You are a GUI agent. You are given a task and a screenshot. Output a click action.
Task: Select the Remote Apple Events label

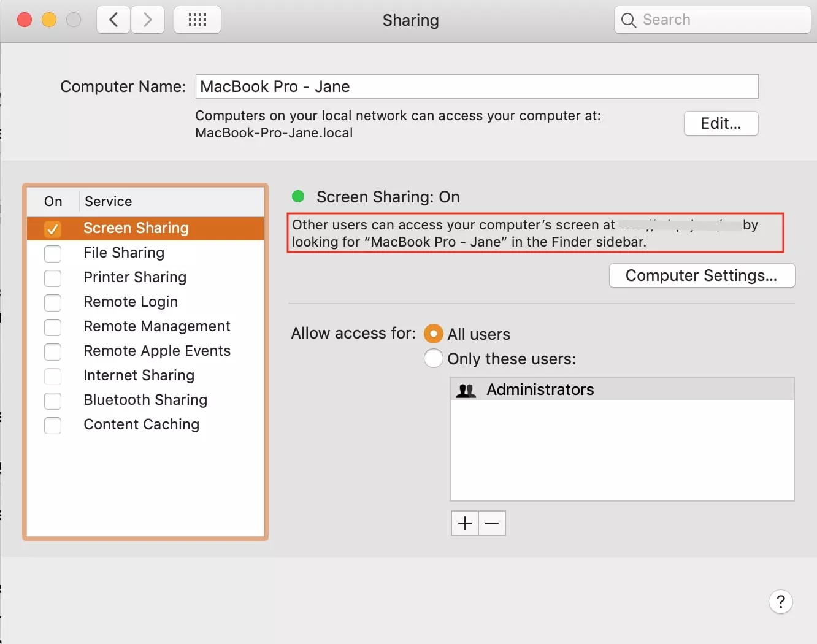pos(157,351)
